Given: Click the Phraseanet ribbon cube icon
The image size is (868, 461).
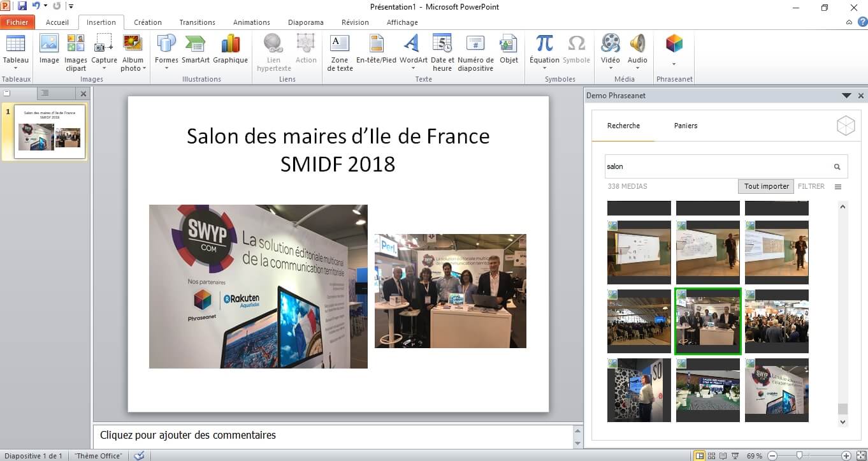Looking at the screenshot, I should coord(674,44).
